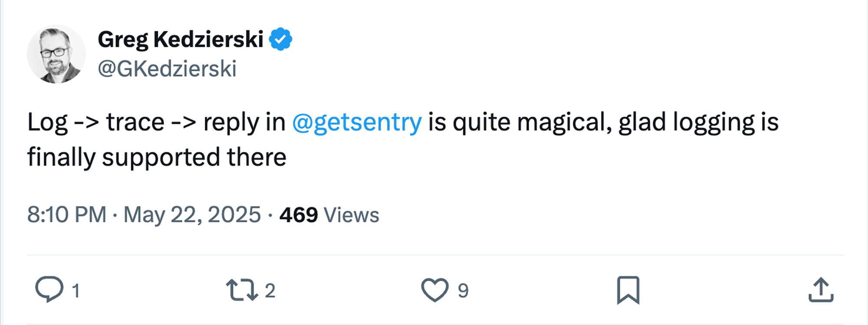The width and height of the screenshot is (868, 325).
Task: Like the tweet with heart icon
Action: click(x=434, y=290)
